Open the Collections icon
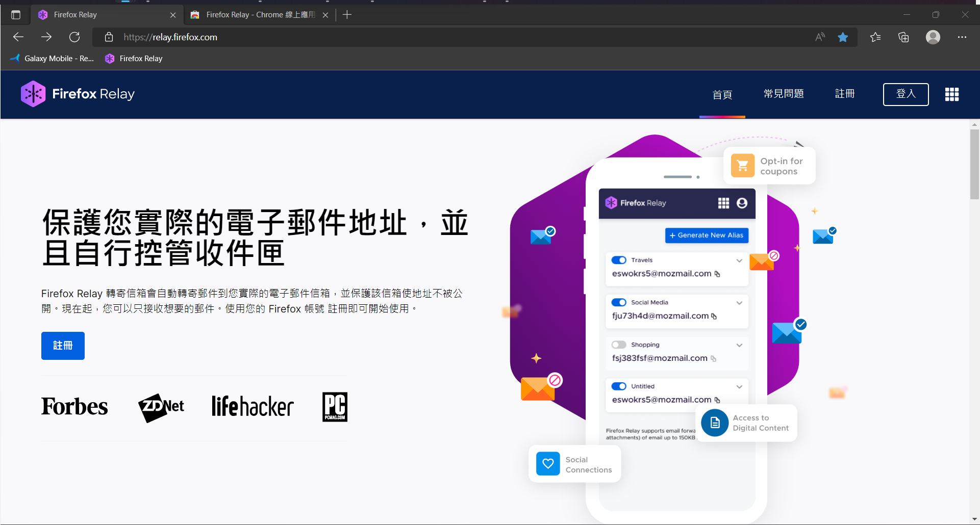The height and width of the screenshot is (525, 980). pos(903,37)
